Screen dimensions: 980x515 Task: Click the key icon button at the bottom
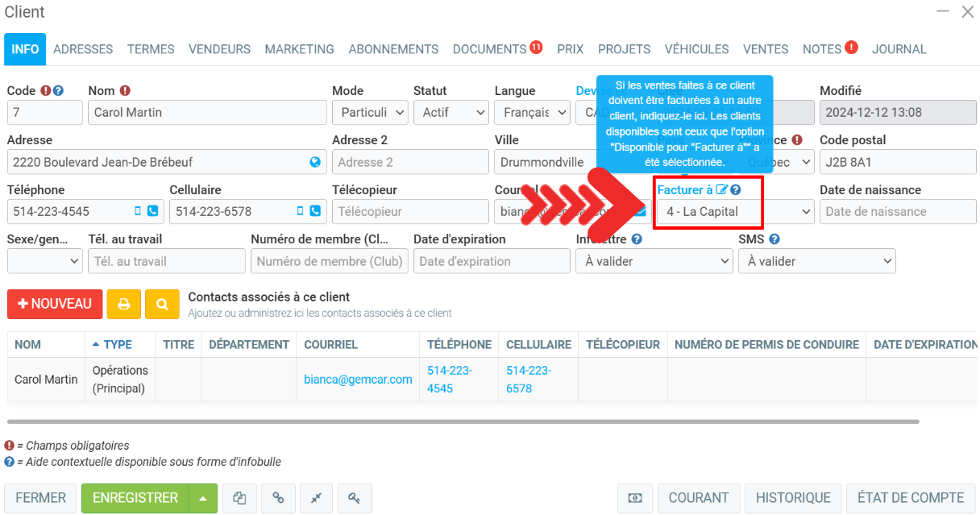(354, 498)
